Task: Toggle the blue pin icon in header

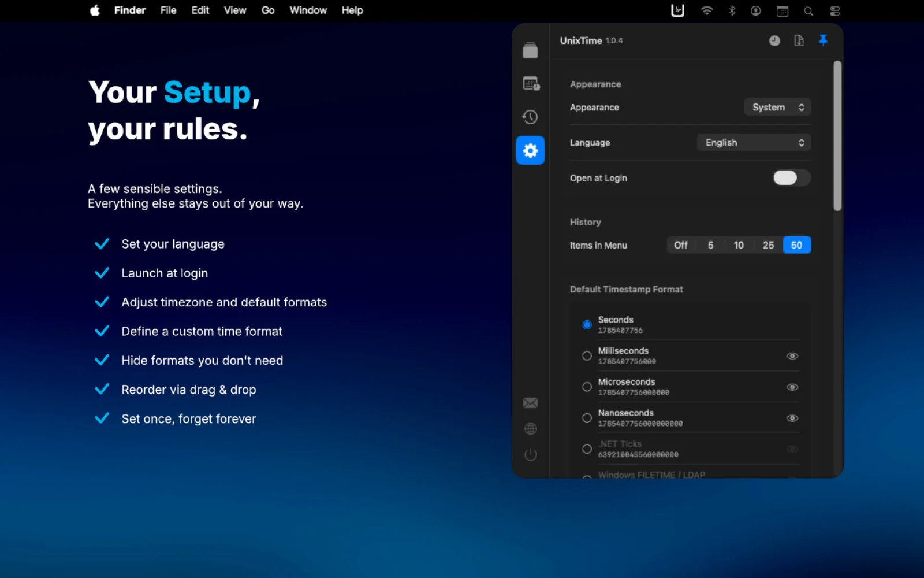Action: [x=823, y=40]
